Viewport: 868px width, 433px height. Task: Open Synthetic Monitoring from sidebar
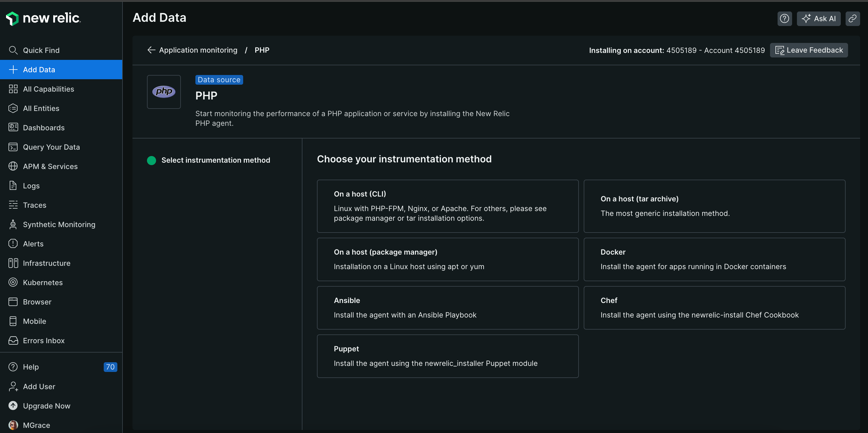click(61, 224)
